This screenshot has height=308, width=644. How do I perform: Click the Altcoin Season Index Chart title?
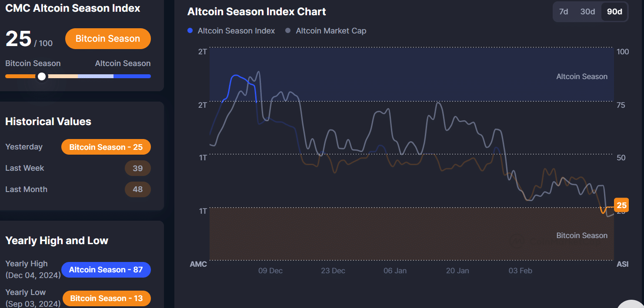pyautogui.click(x=257, y=12)
